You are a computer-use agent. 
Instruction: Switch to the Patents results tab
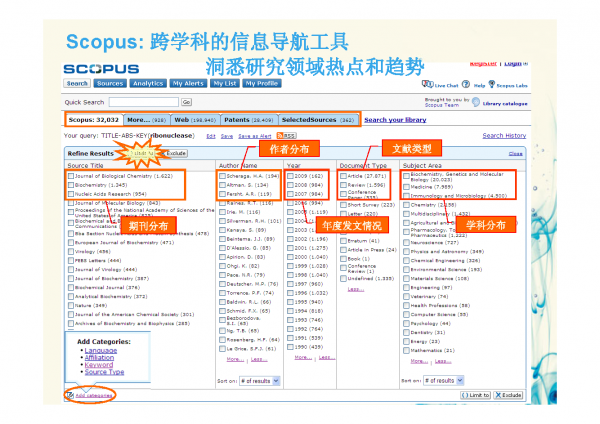point(249,120)
